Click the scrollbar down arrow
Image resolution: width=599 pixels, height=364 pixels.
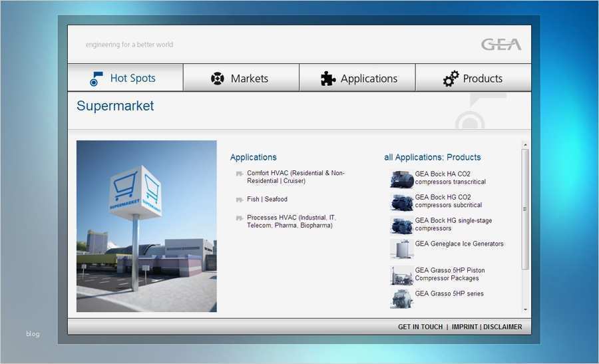(525, 309)
